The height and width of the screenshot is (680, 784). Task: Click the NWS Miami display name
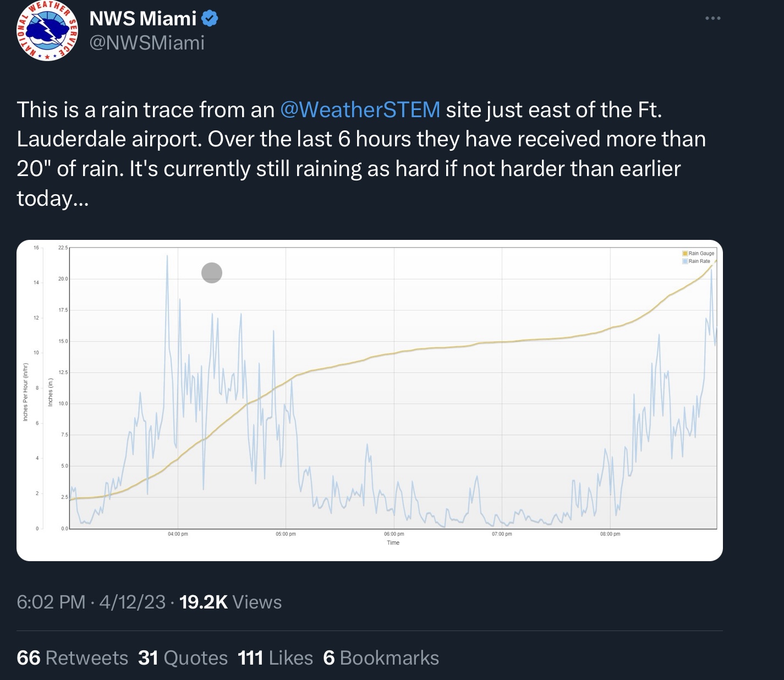[142, 19]
